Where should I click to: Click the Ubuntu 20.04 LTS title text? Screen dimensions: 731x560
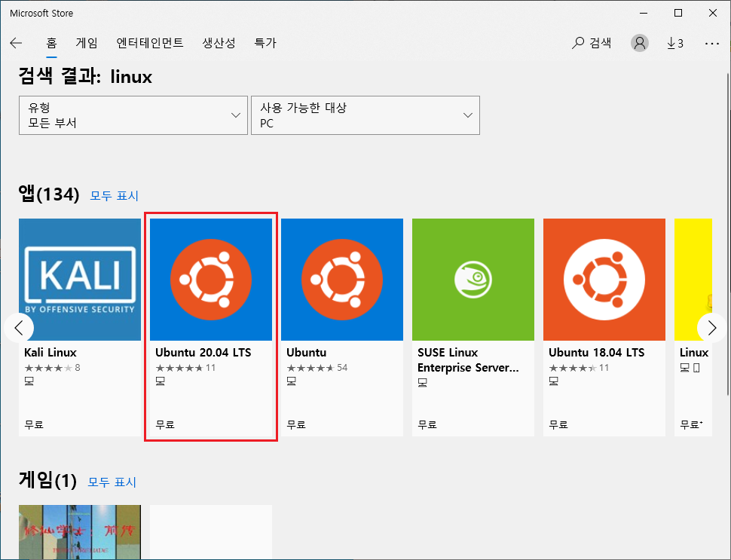[203, 353]
